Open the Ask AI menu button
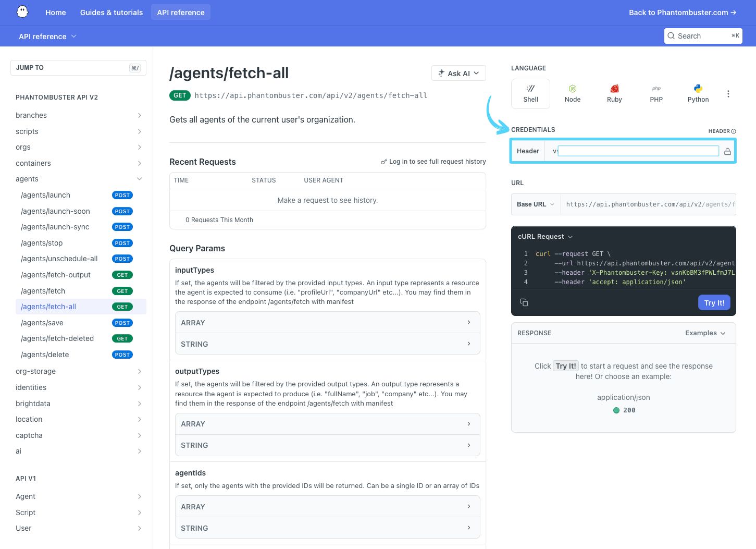 coord(458,74)
